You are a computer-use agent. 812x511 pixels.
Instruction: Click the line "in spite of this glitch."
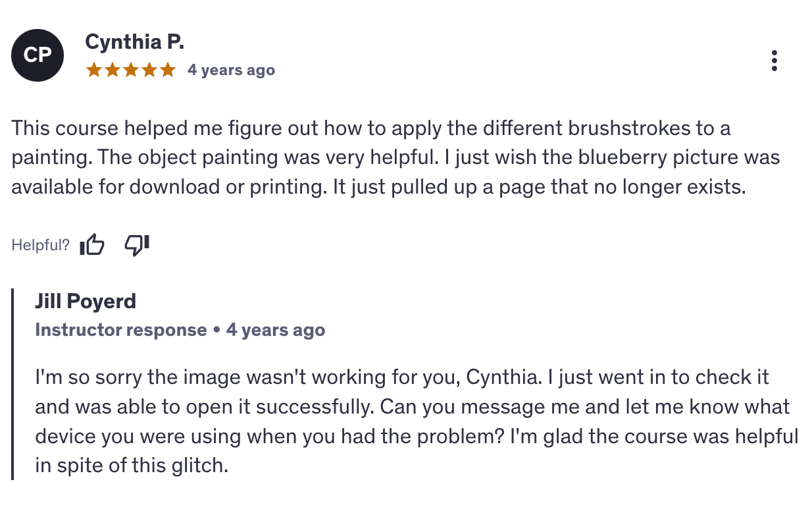point(131,466)
